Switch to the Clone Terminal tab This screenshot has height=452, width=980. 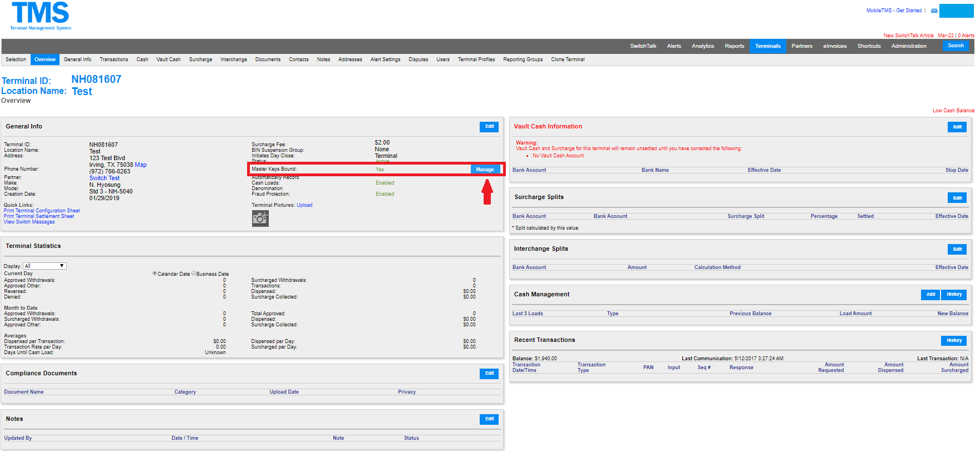(568, 59)
